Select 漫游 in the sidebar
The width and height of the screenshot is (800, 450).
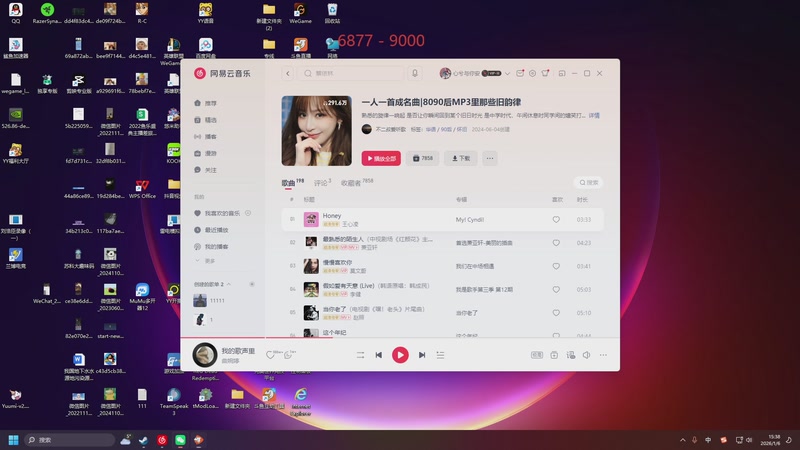(x=211, y=153)
